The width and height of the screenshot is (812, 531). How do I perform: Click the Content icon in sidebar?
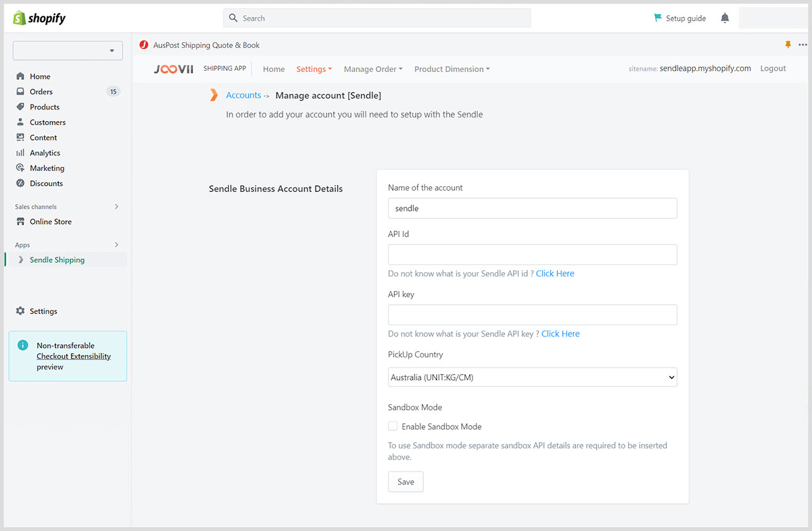tap(20, 138)
